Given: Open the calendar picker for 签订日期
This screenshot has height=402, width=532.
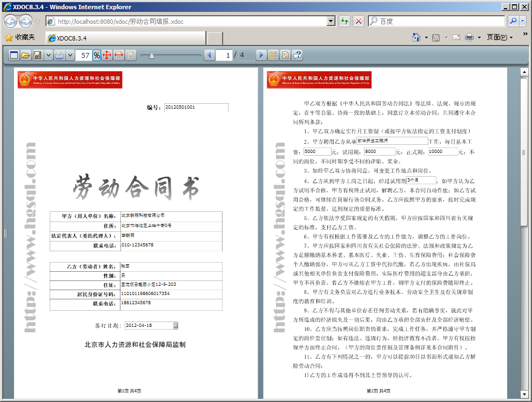Looking at the screenshot, I should click(x=176, y=326).
